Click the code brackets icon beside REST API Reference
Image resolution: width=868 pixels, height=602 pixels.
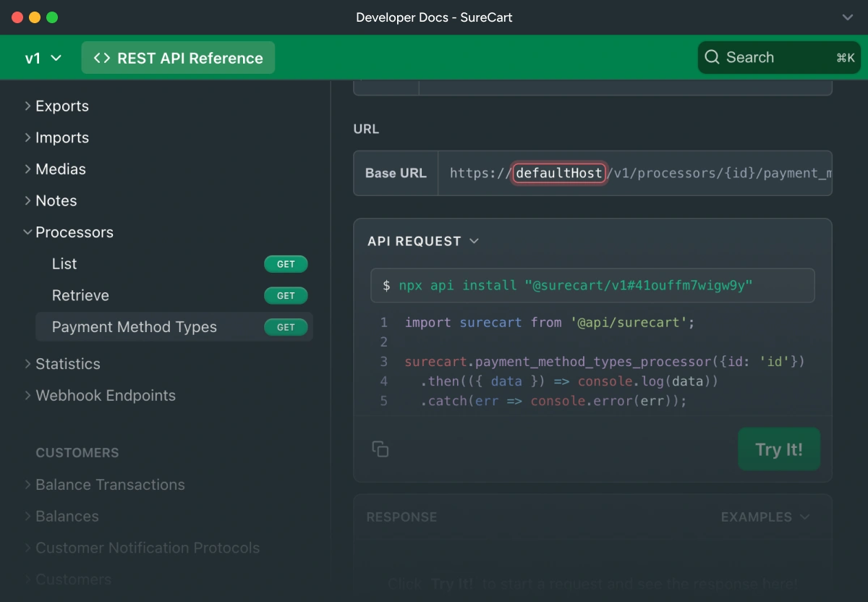[102, 59]
